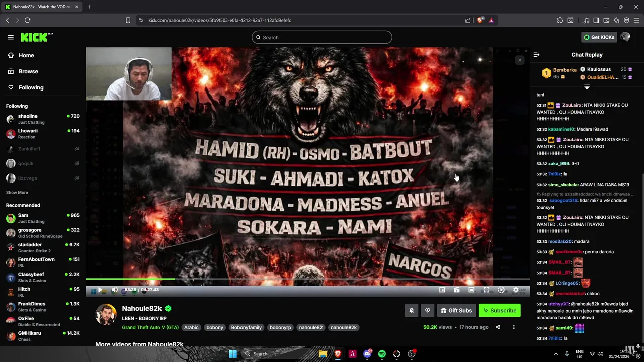The width and height of the screenshot is (644, 362).
Task: Toggle the channel notification bell
Action: (411, 311)
